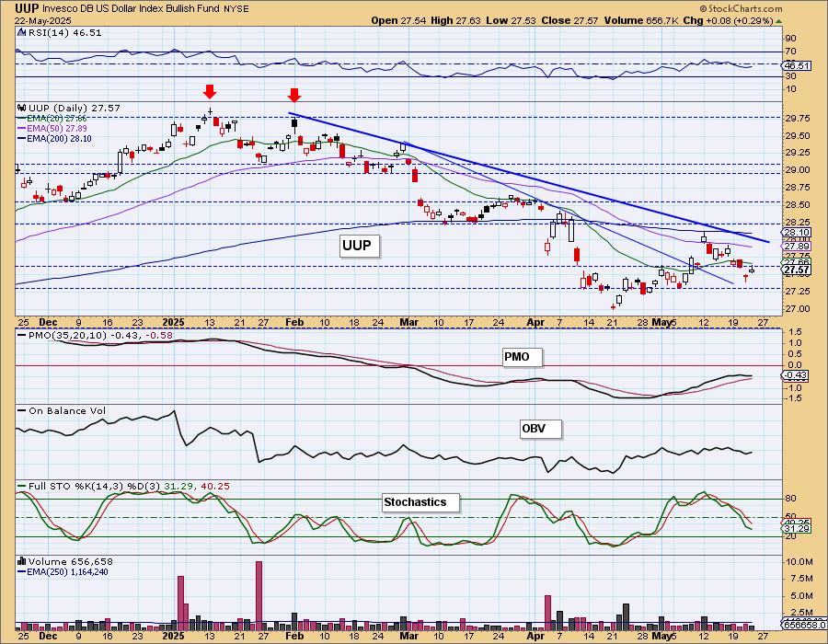Image resolution: width=828 pixels, height=644 pixels.
Task: Click the -0.43 PMO value tag
Action: click(795, 375)
